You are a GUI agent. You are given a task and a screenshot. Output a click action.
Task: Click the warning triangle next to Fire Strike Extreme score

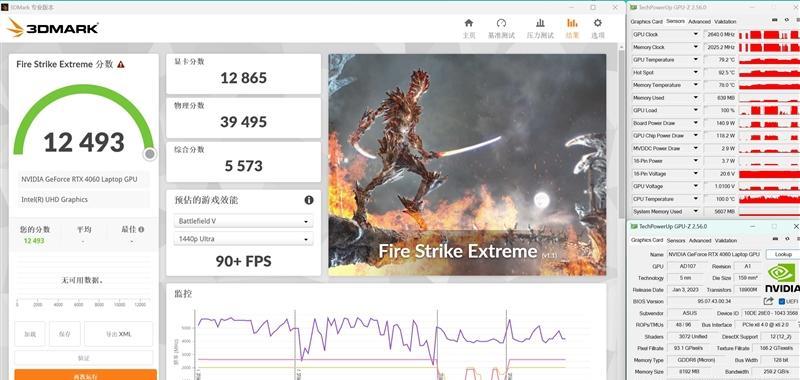click(x=120, y=64)
